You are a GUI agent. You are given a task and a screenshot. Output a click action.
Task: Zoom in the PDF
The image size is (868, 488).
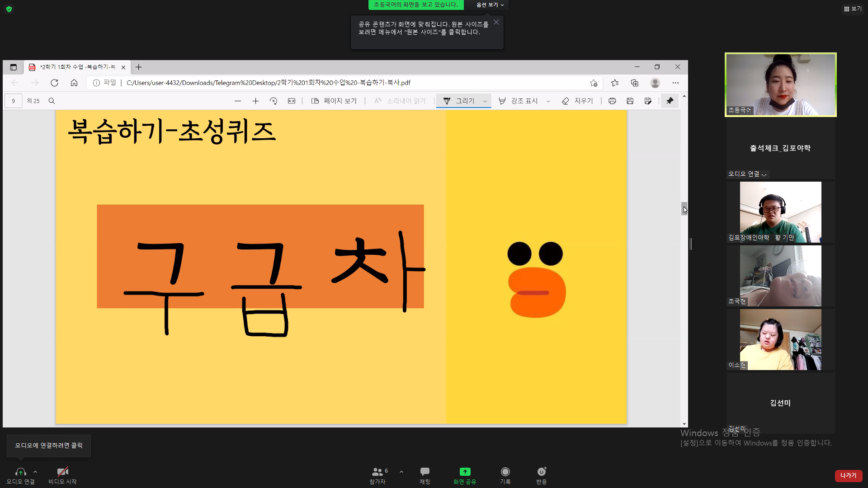[255, 101]
